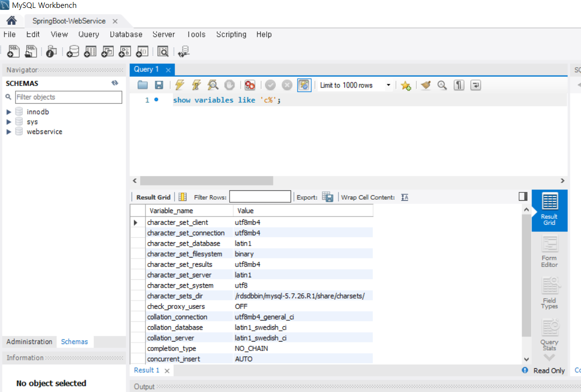Save the script to file

159,85
